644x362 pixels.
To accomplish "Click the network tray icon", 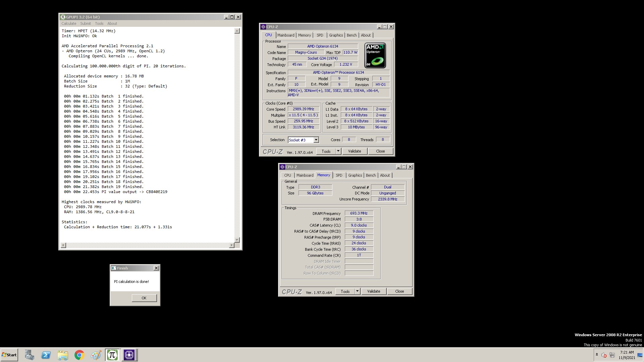I will click(x=612, y=355).
